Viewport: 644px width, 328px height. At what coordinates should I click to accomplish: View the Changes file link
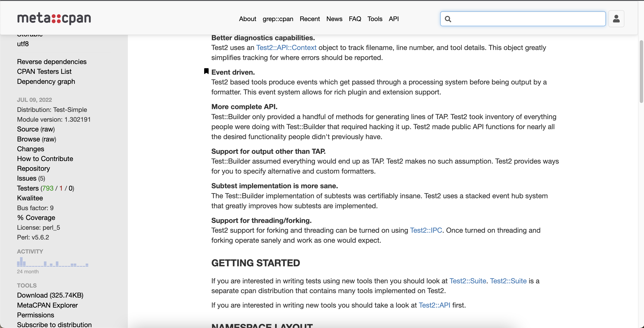point(30,149)
